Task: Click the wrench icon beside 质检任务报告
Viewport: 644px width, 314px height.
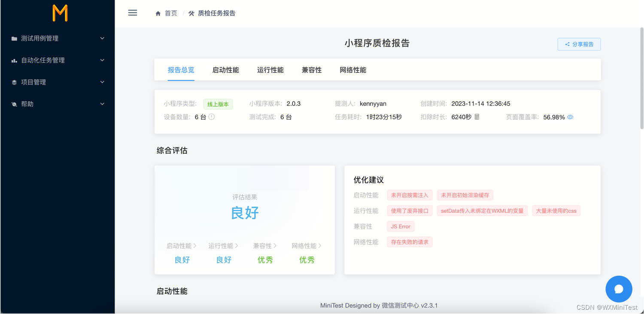Action: tap(191, 13)
